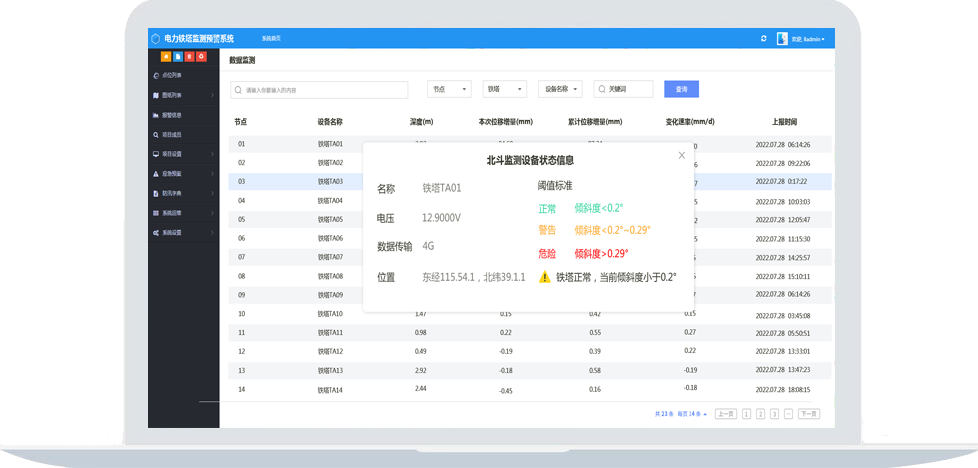Image resolution: width=978 pixels, height=468 pixels.
Task: Go to the next page with 下一页
Action: coord(808,413)
